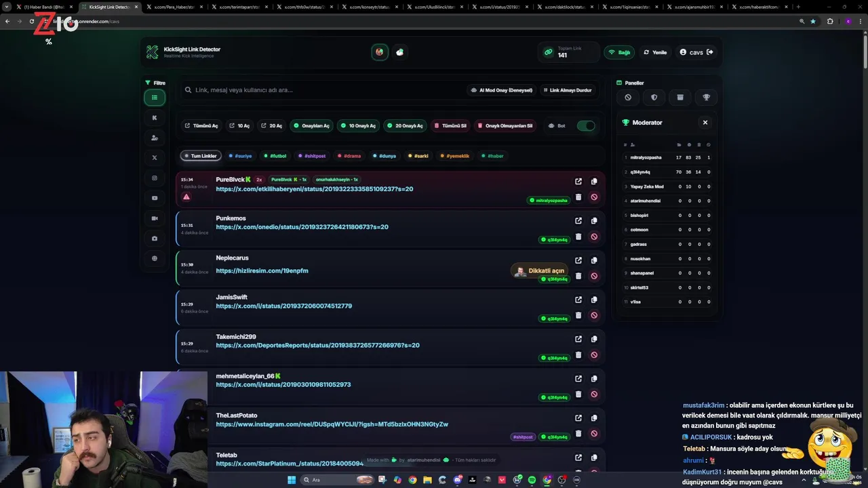This screenshot has width=868, height=488.
Task: Delete the JamisSwift link entry
Action: (578, 315)
